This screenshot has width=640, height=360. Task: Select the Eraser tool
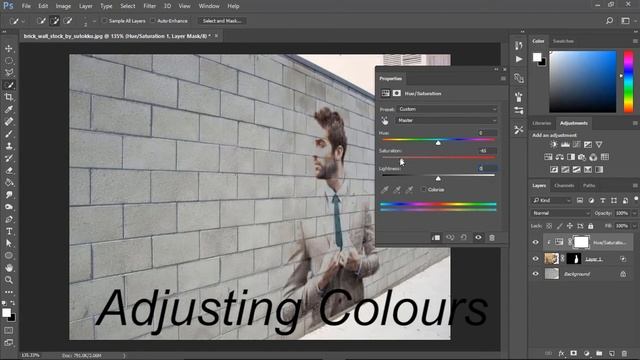pos(9,171)
